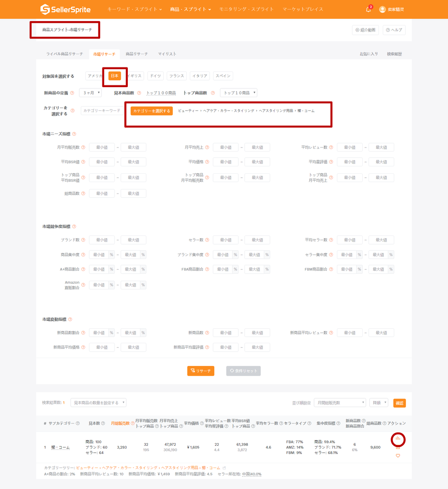The image size is (448, 489).
Task: Show help for 集中度指標 column
Action: (x=338, y=423)
